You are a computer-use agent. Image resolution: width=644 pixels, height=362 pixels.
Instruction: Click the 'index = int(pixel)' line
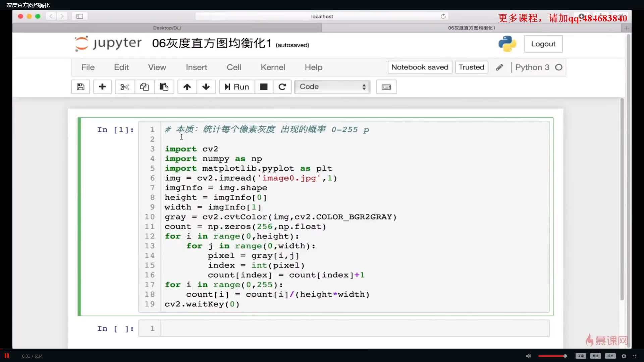(256, 265)
